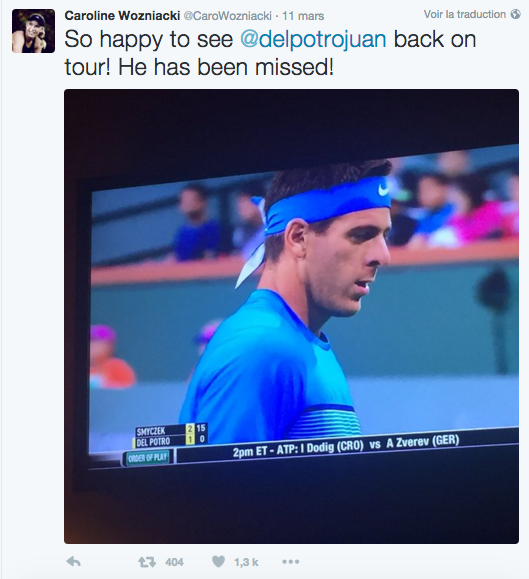
Task: Click the globe icon beside translation
Action: click(515, 14)
